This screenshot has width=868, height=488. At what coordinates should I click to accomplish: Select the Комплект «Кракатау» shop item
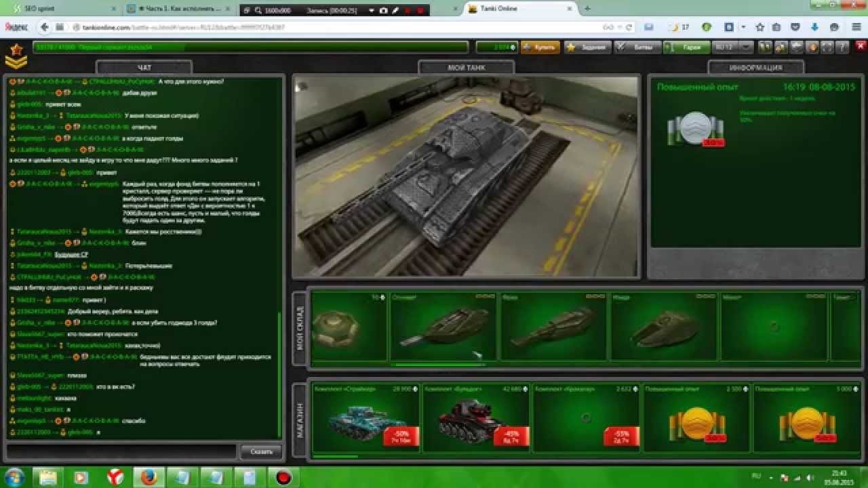pos(586,420)
